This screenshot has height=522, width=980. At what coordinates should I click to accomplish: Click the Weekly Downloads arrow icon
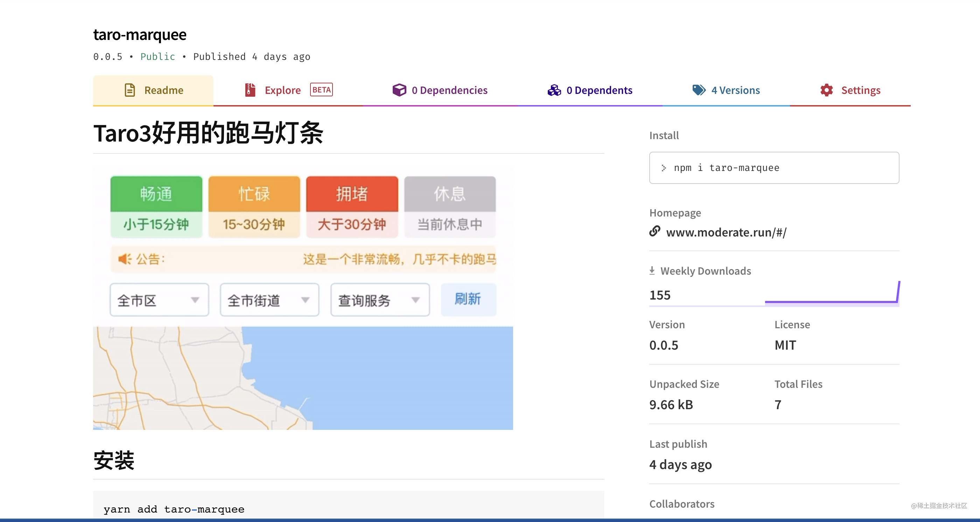pyautogui.click(x=652, y=271)
